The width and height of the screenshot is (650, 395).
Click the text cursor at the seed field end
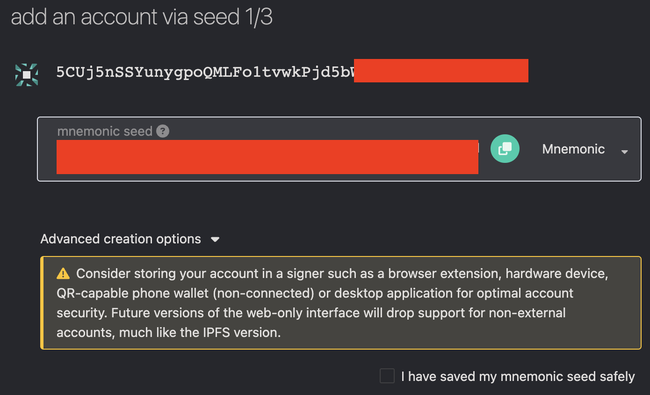tap(479, 148)
